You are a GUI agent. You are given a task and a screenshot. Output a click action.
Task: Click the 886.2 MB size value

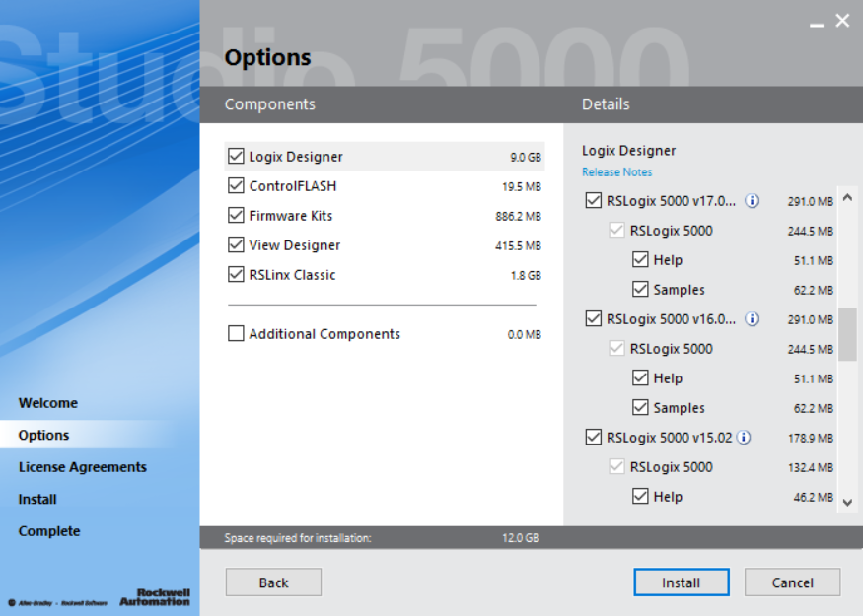(519, 216)
